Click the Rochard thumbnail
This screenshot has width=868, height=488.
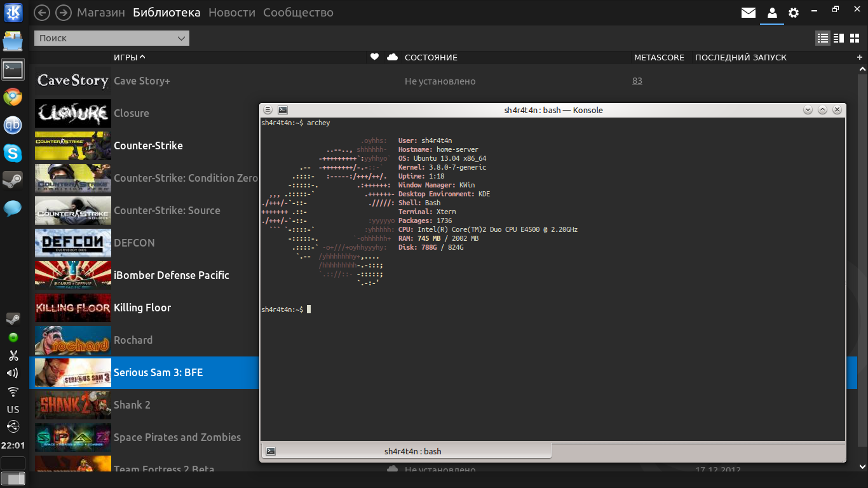[x=73, y=340]
